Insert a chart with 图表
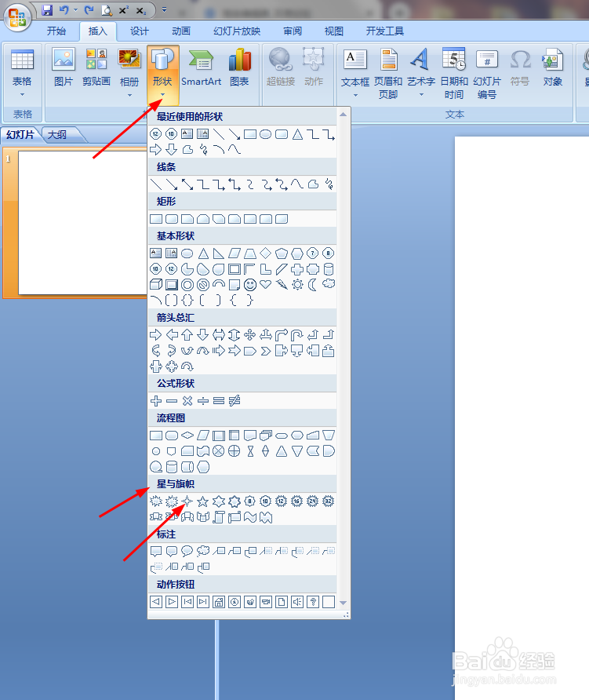This screenshot has width=589, height=700. click(x=240, y=67)
